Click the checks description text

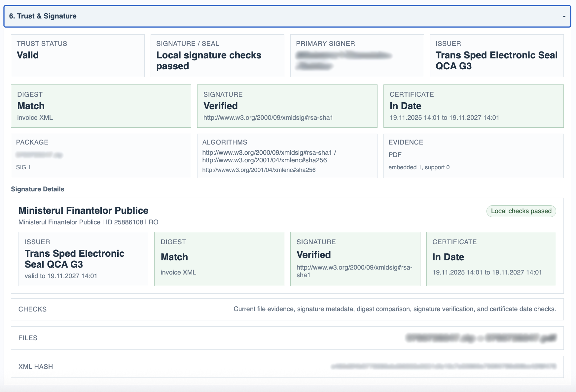(395, 309)
